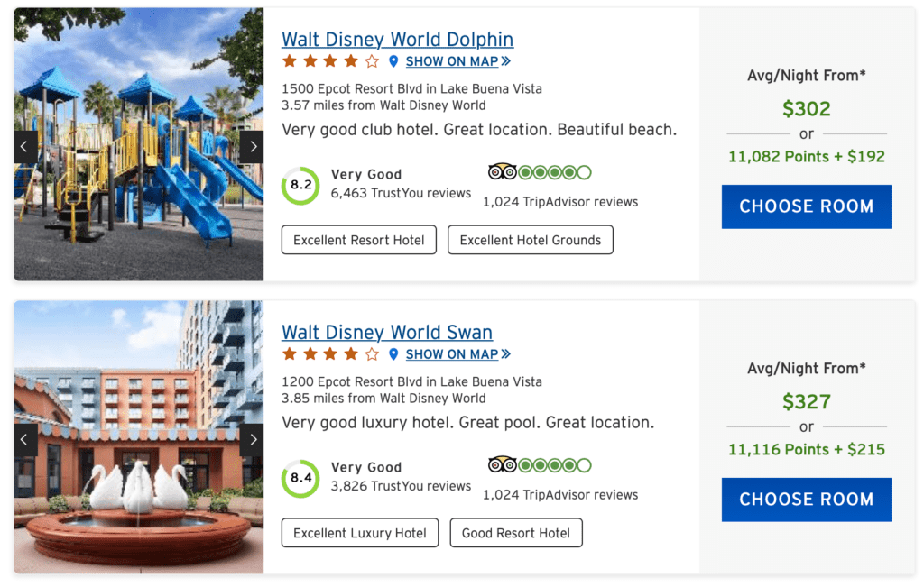This screenshot has height=587, width=924.
Task: Show previous photo for Dolphin hotel
Action: coord(24,146)
